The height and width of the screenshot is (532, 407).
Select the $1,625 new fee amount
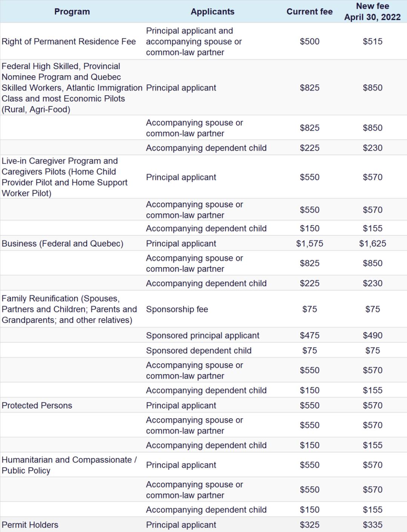click(x=372, y=244)
